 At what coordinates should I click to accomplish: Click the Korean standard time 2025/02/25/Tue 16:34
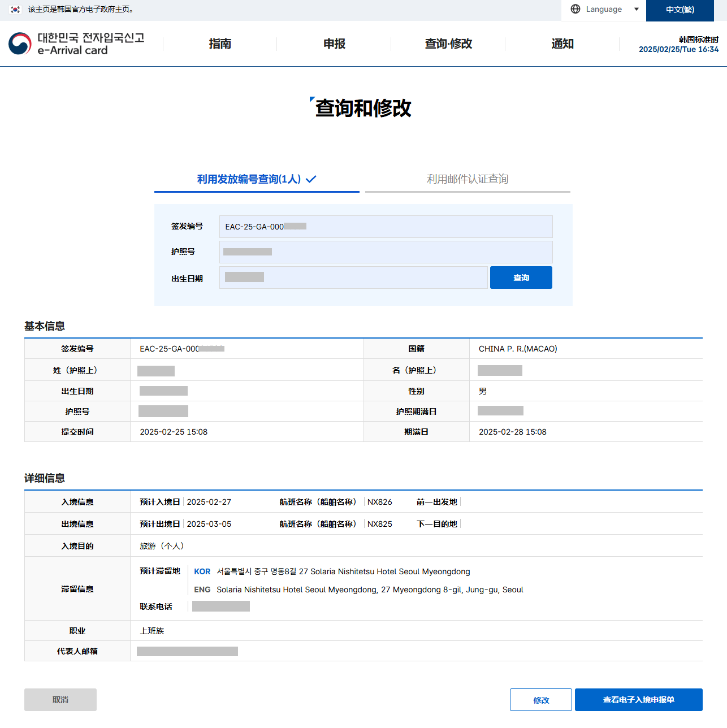pos(678,49)
